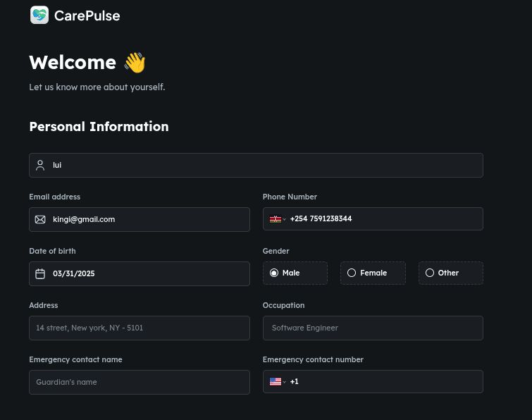Image resolution: width=532 pixels, height=420 pixels.
Task: Click the Email address label
Action: [55, 197]
